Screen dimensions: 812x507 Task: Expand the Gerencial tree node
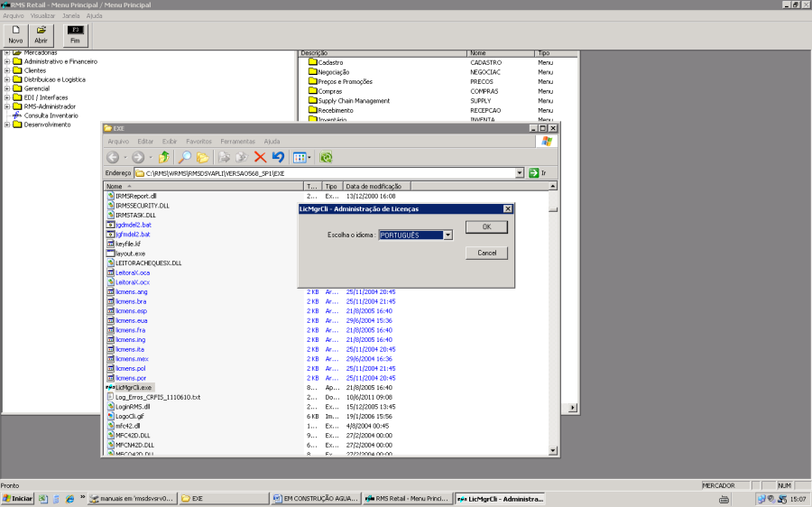click(x=7, y=88)
